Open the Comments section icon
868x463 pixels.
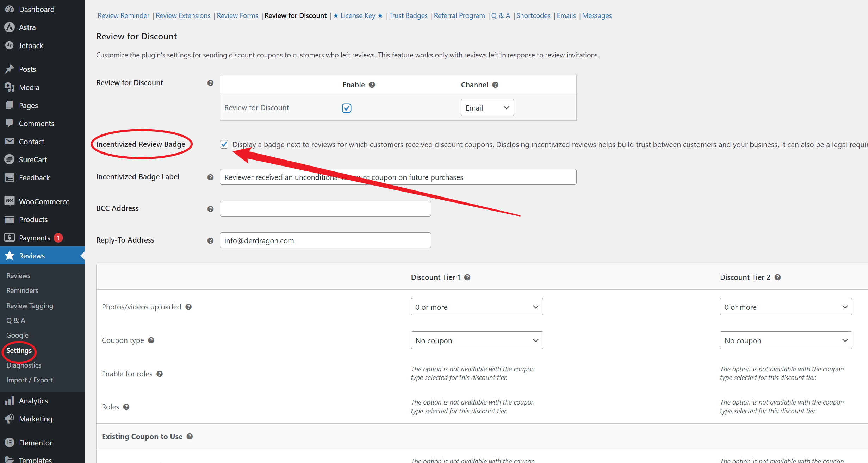(10, 123)
